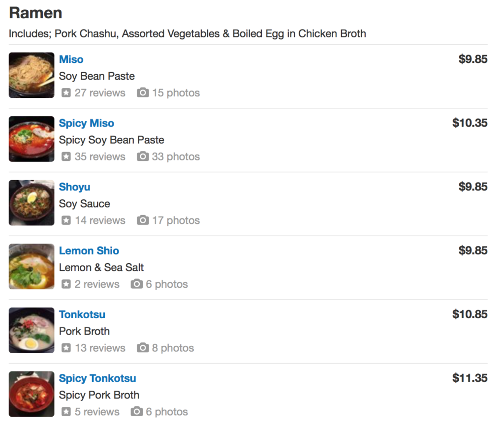
Task: Click the Spicy Miso thumbnail photo
Action: pos(31,139)
